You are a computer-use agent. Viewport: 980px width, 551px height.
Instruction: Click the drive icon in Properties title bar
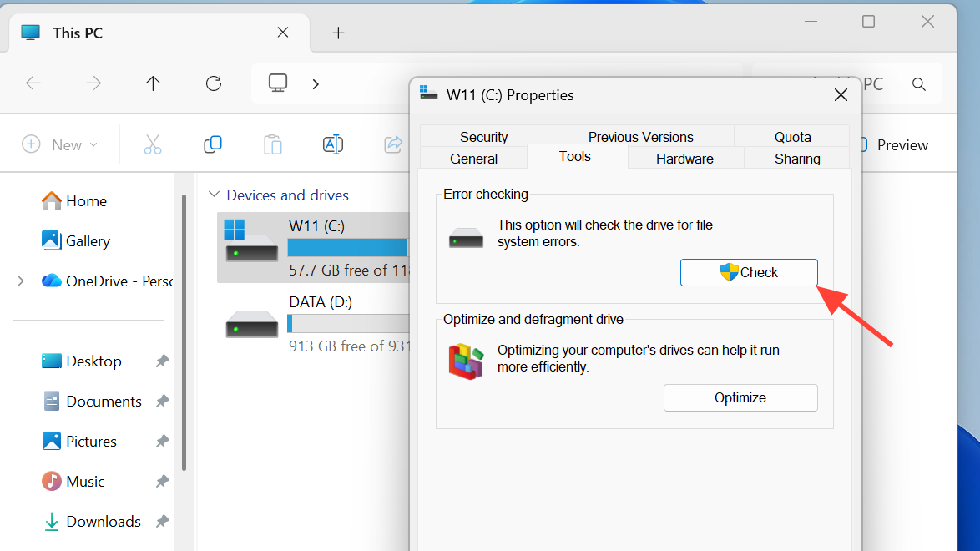429,94
